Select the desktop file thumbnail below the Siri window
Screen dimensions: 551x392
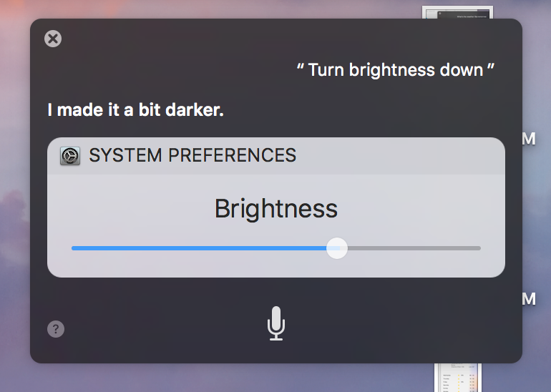point(458,378)
